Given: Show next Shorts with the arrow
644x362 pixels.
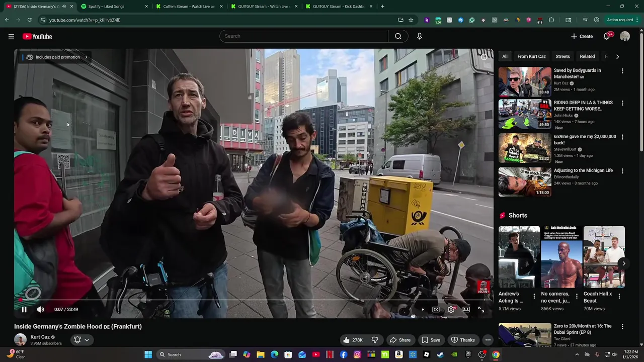Looking at the screenshot, I should pyautogui.click(x=623, y=263).
